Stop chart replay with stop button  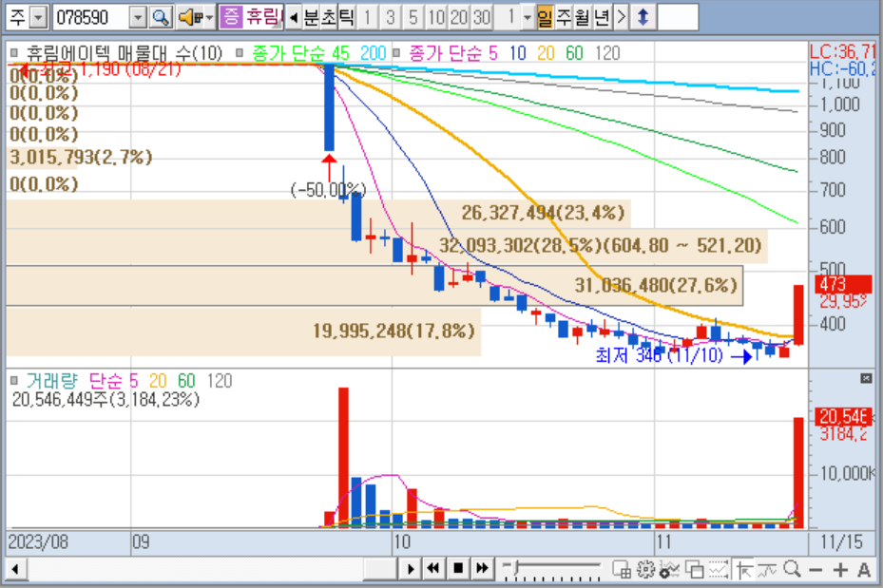[458, 568]
